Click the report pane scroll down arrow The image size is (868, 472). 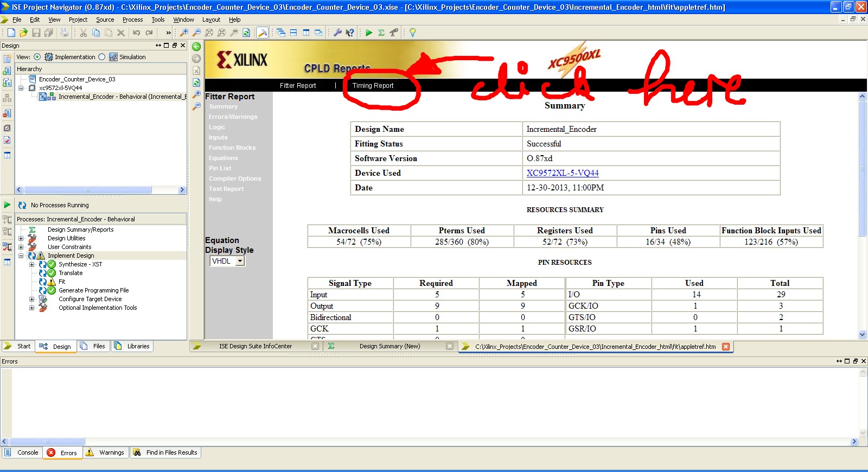tap(863, 335)
